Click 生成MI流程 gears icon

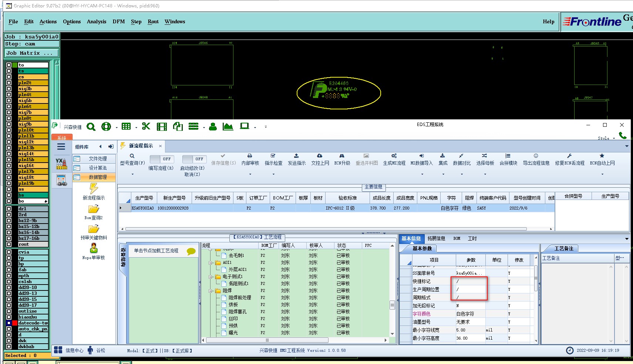[x=394, y=156]
